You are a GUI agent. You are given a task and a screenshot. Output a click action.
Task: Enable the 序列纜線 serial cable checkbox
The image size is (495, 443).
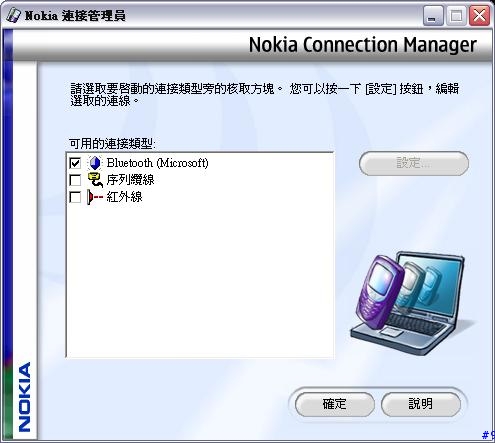75,180
